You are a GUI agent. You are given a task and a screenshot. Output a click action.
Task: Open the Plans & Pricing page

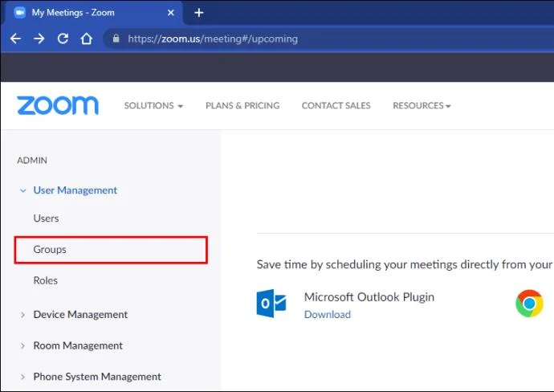(242, 106)
